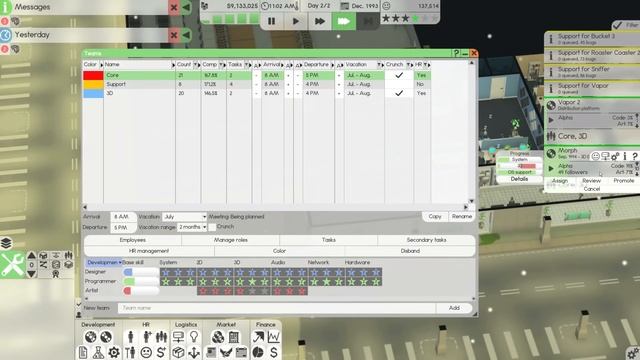Toggle HR value No for Support team

[x=422, y=84]
